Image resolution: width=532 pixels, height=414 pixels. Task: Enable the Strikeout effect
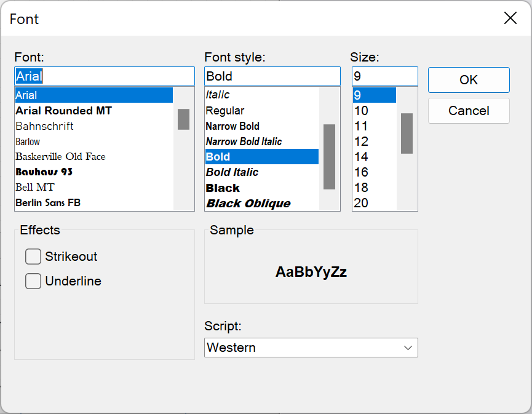click(33, 257)
